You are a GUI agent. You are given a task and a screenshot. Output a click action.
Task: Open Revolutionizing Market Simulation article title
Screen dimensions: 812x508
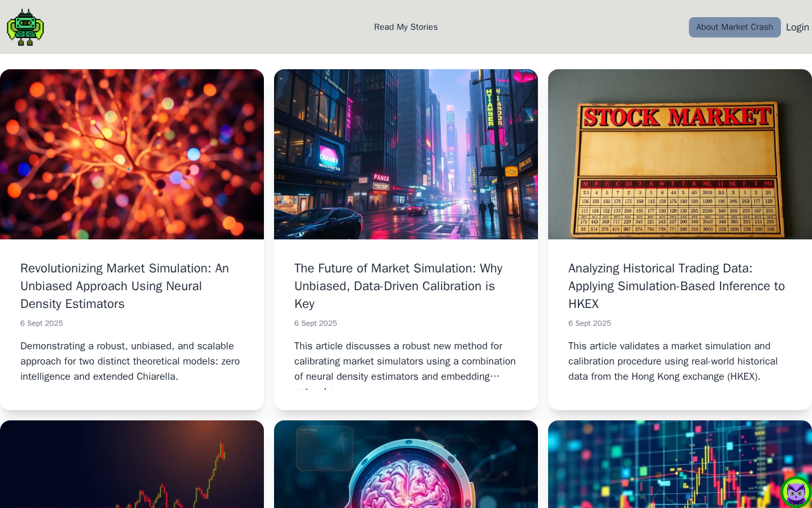pyautogui.click(x=125, y=286)
